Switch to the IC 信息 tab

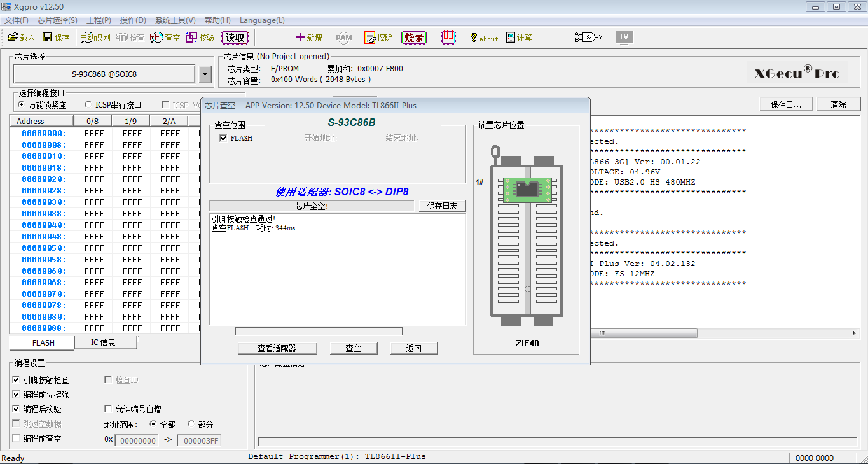click(x=104, y=342)
